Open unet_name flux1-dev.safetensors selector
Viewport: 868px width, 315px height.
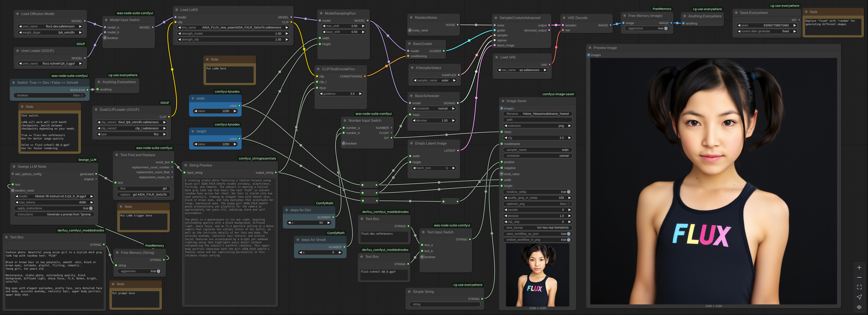(50, 27)
